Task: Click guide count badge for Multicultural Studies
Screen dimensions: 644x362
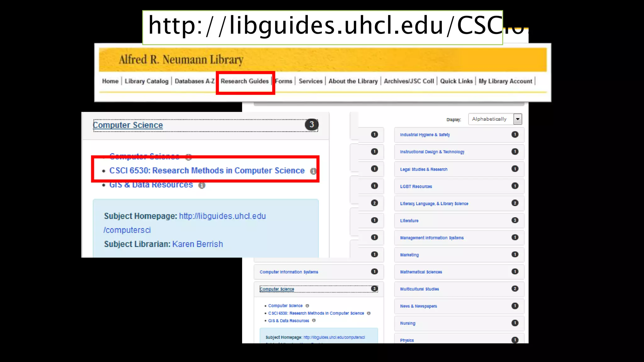Action: 515,289
